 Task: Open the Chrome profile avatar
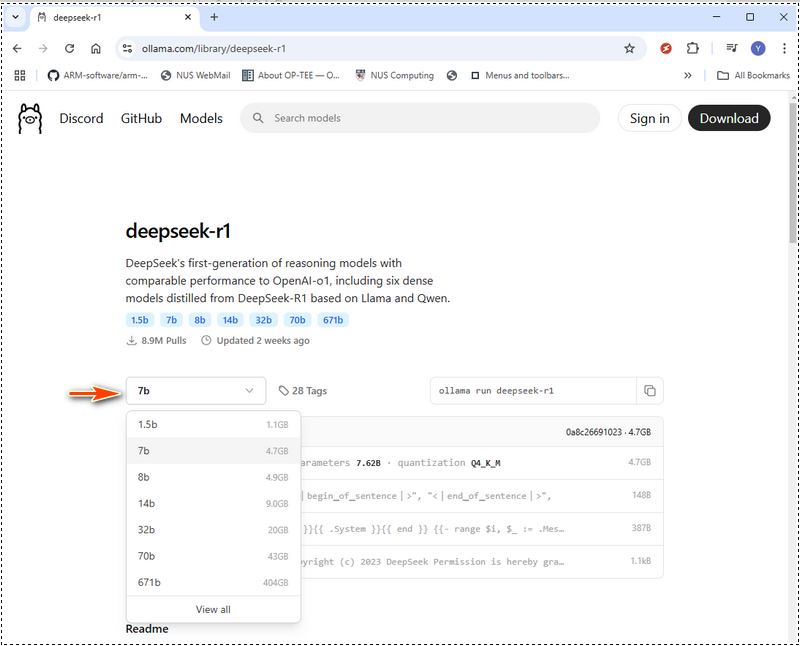pyautogui.click(x=758, y=48)
